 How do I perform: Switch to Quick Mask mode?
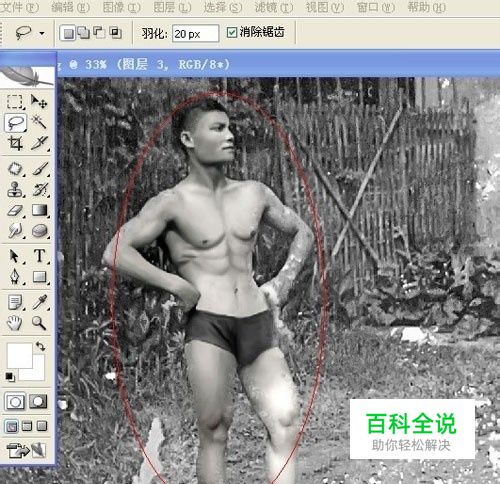click(x=38, y=402)
